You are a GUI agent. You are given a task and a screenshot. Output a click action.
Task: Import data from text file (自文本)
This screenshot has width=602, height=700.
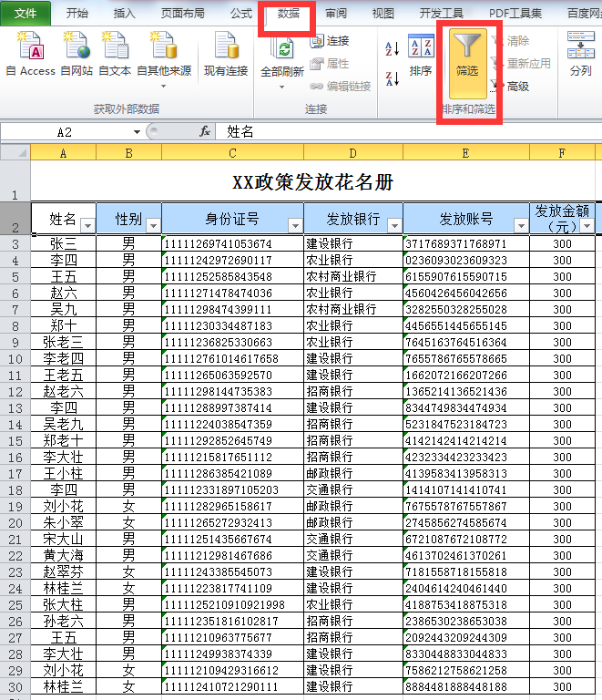(115, 54)
